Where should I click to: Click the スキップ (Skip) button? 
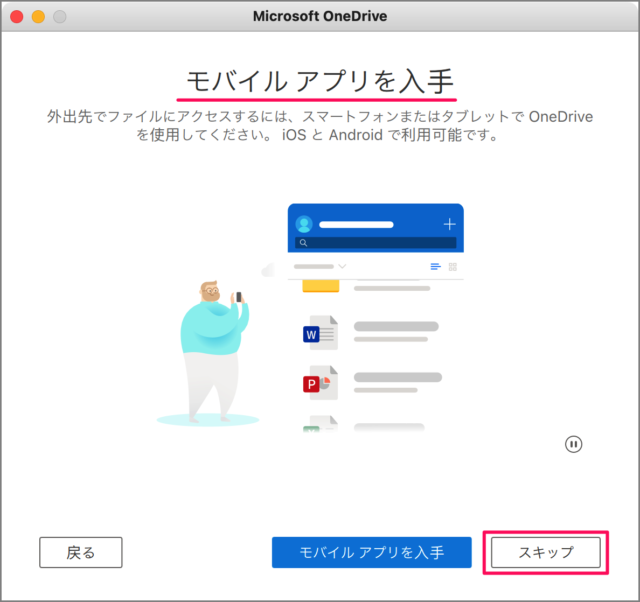click(x=545, y=552)
